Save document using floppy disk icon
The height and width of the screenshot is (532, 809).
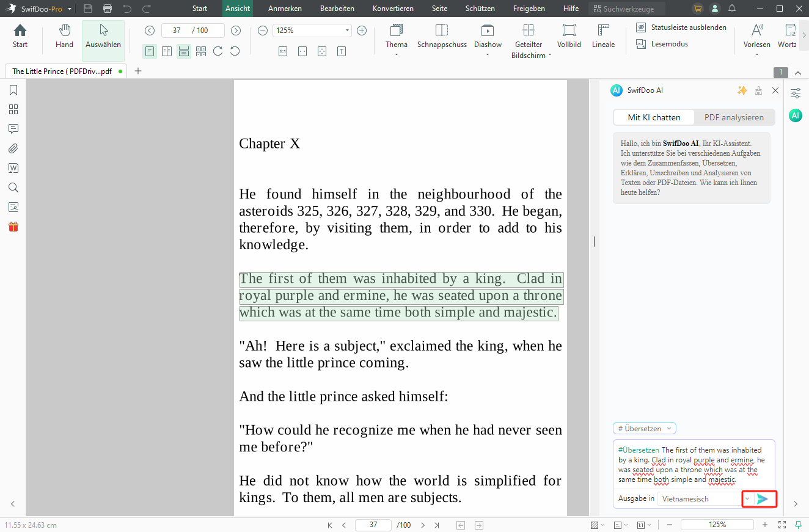pos(88,9)
